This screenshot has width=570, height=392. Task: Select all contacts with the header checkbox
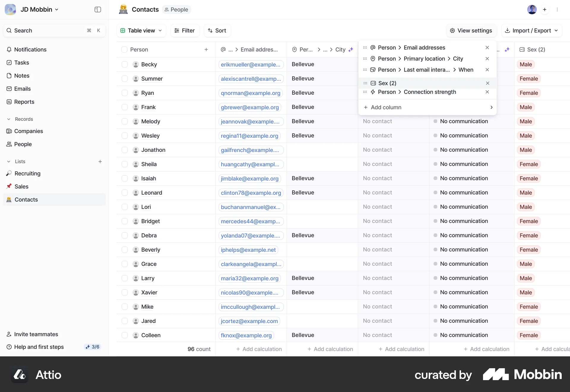[x=124, y=49]
